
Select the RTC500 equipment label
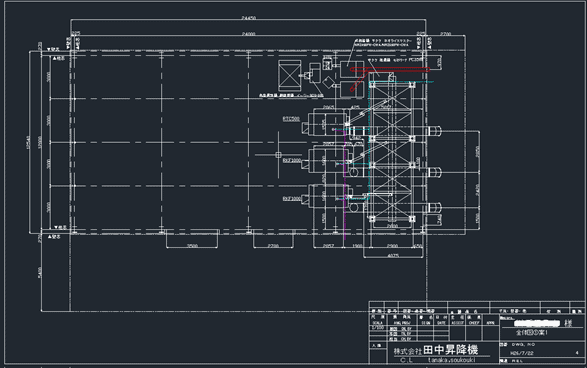(x=291, y=119)
